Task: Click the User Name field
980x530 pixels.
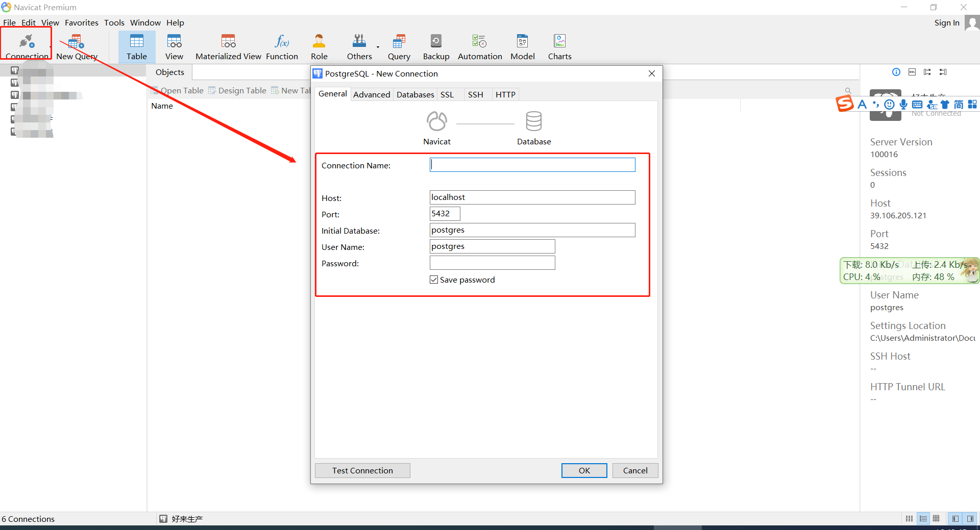Action: [493, 246]
